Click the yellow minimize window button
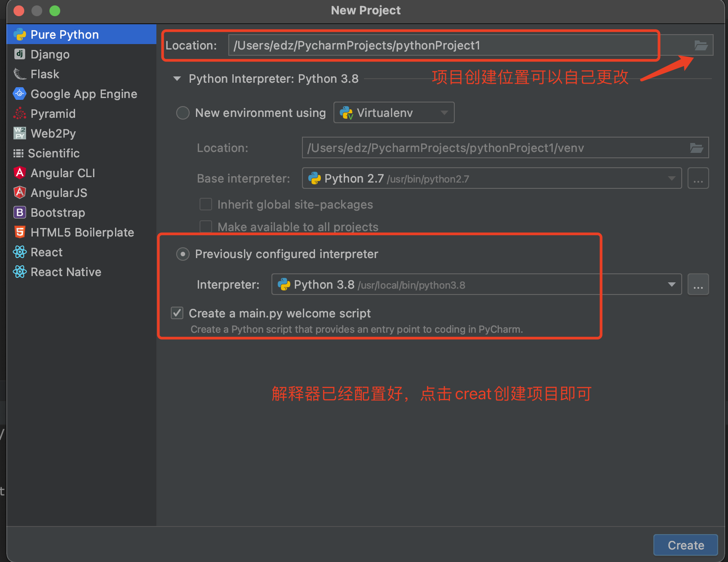This screenshot has height=562, width=728. pyautogui.click(x=37, y=11)
